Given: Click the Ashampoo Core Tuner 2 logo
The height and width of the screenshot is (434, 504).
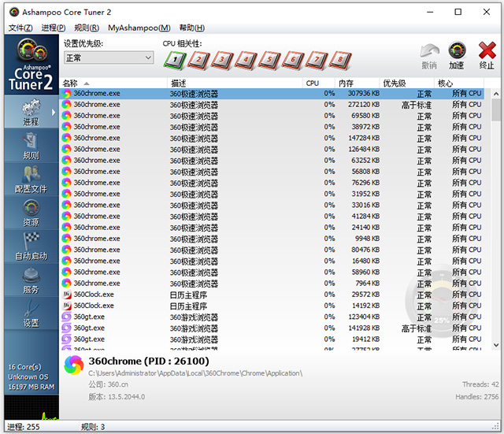Looking at the screenshot, I should (x=31, y=65).
